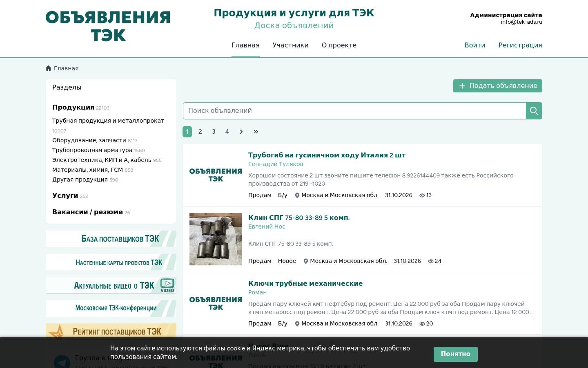Open Ключи трубные механические listing title

tap(305, 284)
